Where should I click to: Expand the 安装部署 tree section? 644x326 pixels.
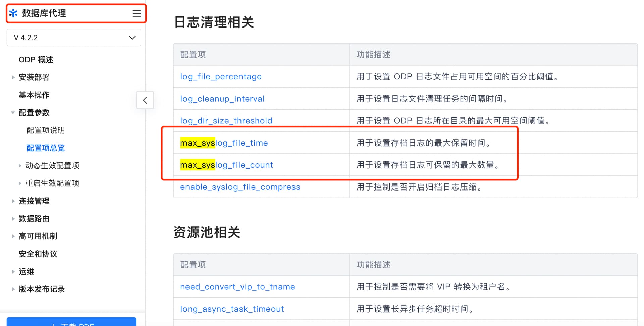pyautogui.click(x=13, y=77)
